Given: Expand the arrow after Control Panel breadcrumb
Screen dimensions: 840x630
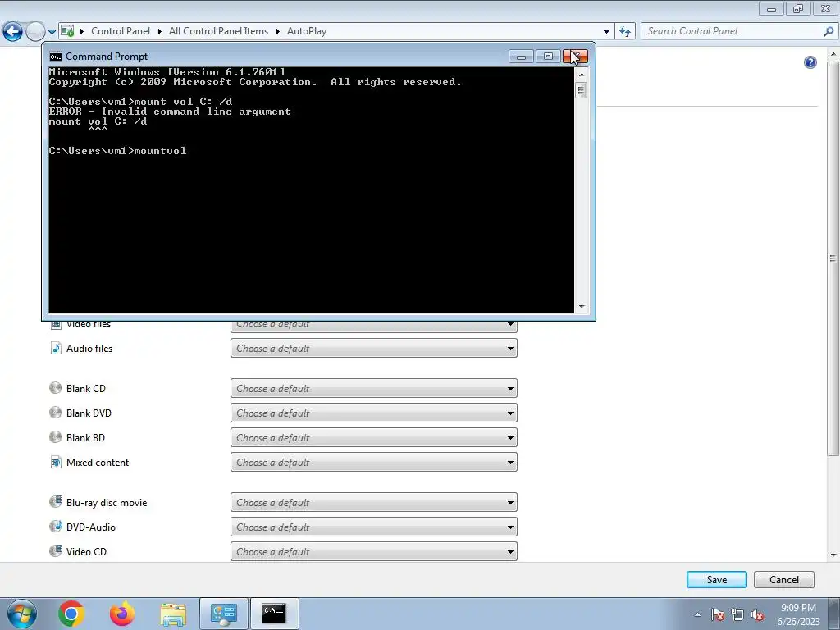Looking at the screenshot, I should 160,32.
